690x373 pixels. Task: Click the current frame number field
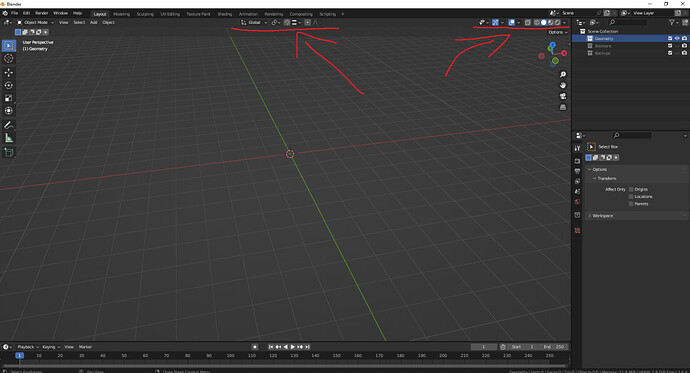click(x=484, y=347)
